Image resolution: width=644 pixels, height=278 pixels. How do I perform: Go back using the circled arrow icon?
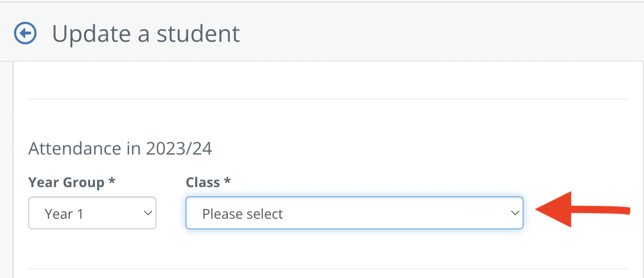[25, 34]
